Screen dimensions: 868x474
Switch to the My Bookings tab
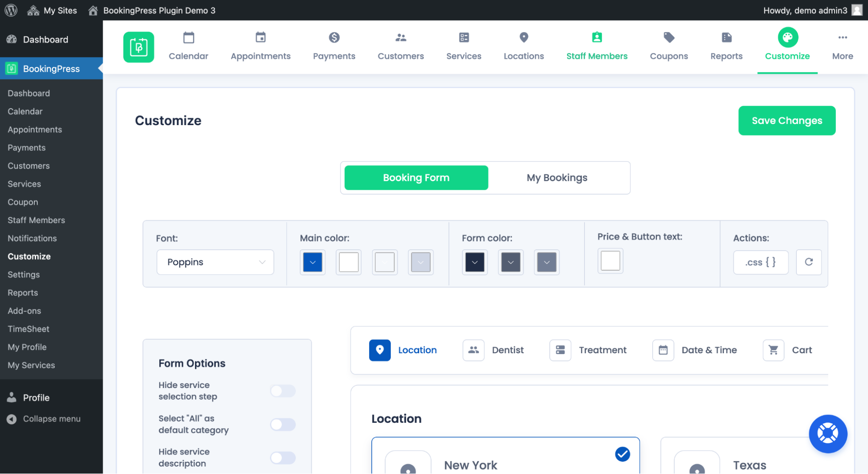point(557,177)
